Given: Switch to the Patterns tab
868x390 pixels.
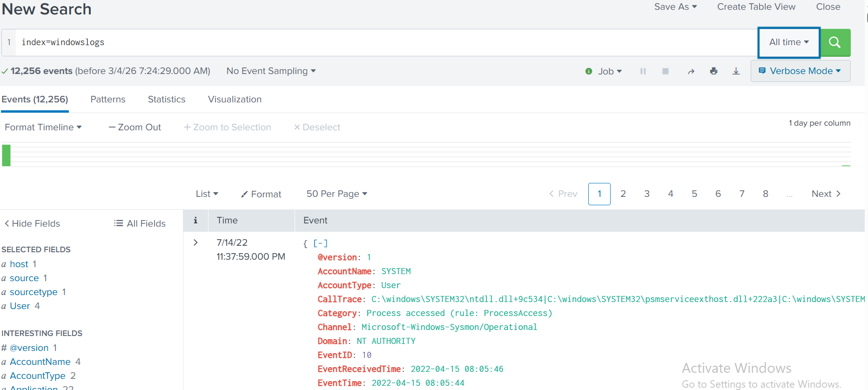Looking at the screenshot, I should [x=108, y=99].
